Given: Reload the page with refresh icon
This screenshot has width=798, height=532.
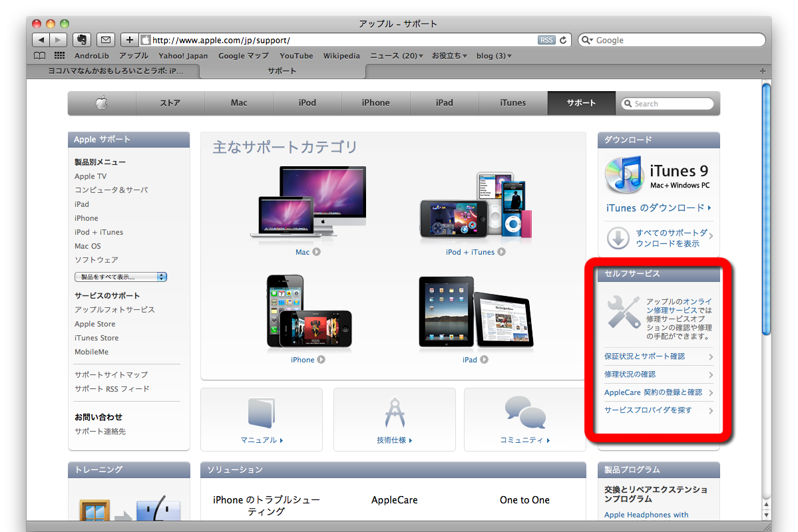Looking at the screenshot, I should click(x=563, y=40).
